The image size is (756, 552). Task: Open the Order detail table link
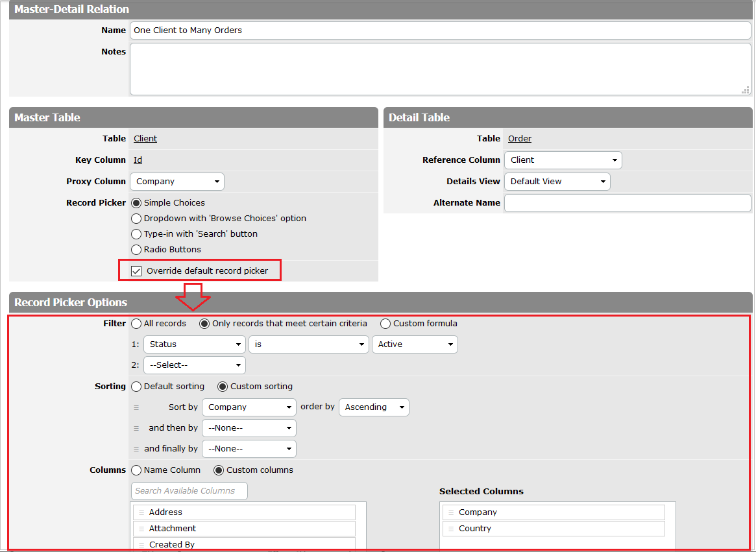520,139
